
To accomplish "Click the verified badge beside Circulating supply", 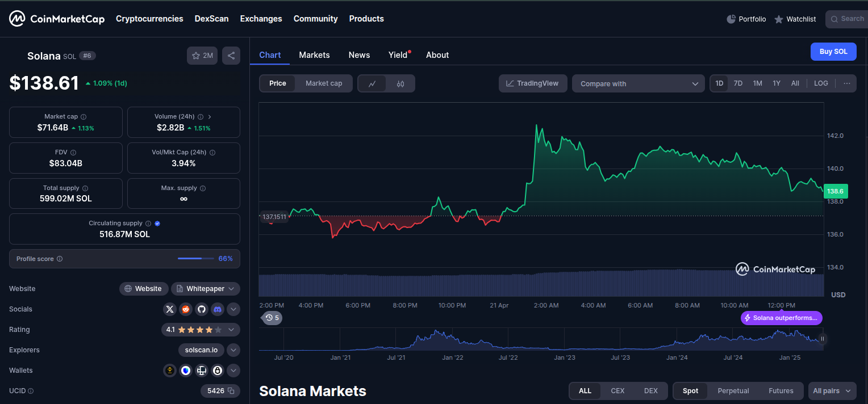I will point(157,224).
